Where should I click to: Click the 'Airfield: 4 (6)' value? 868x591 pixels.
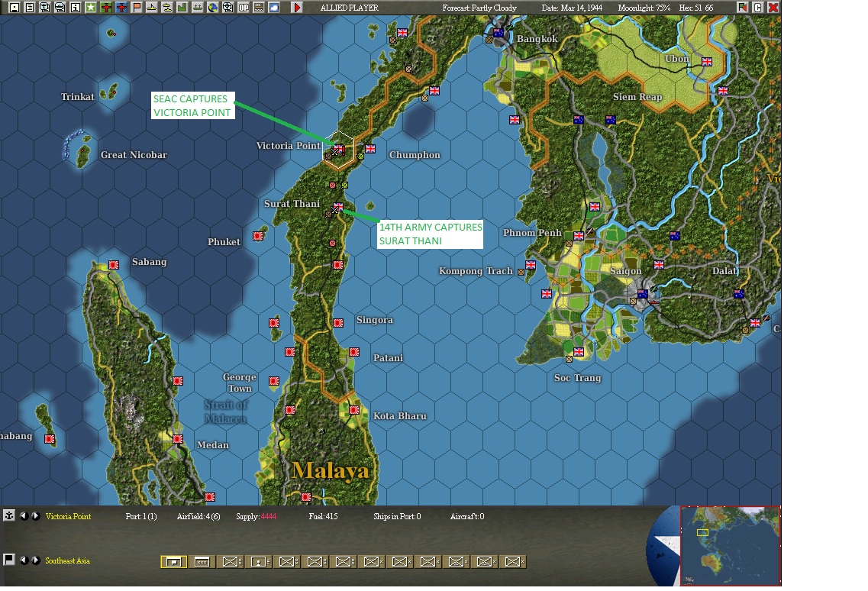[x=198, y=516]
